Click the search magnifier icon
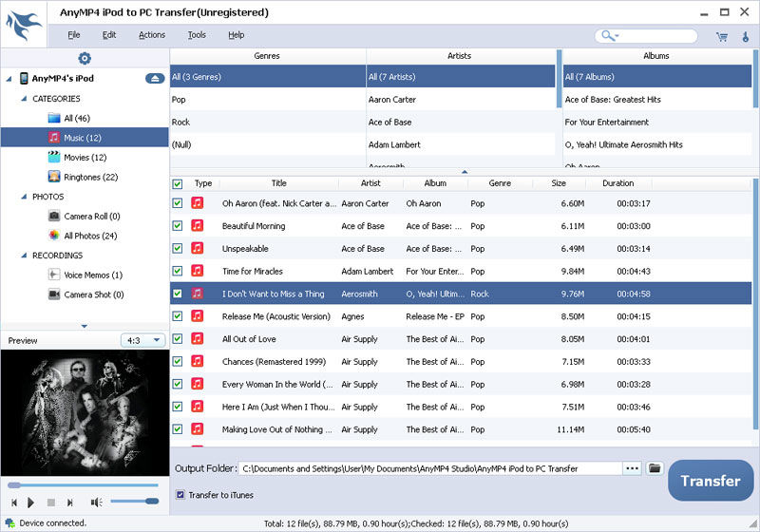Viewport: 760px width, 532px height. [x=607, y=35]
